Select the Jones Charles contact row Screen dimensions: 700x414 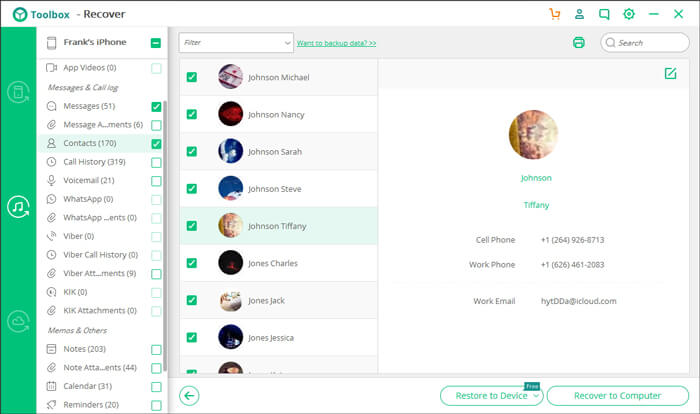click(279, 263)
